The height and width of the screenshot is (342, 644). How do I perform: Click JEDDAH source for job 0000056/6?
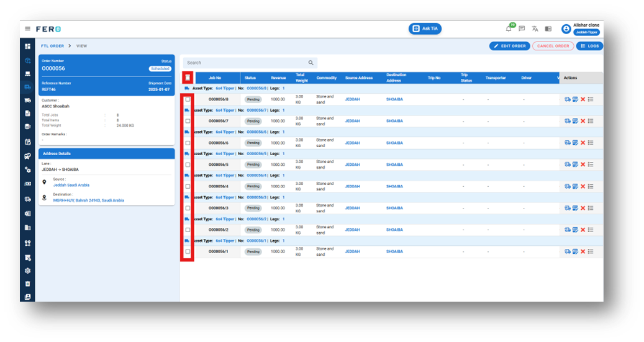point(352,143)
